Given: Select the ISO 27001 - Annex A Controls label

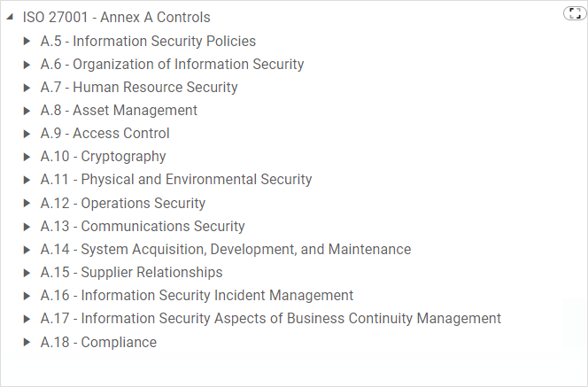Looking at the screenshot, I should [x=117, y=17].
